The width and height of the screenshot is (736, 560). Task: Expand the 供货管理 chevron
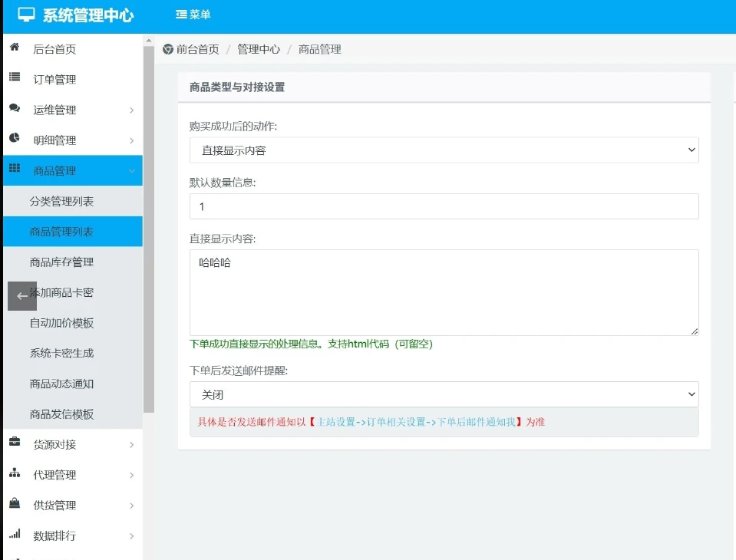[x=132, y=506]
